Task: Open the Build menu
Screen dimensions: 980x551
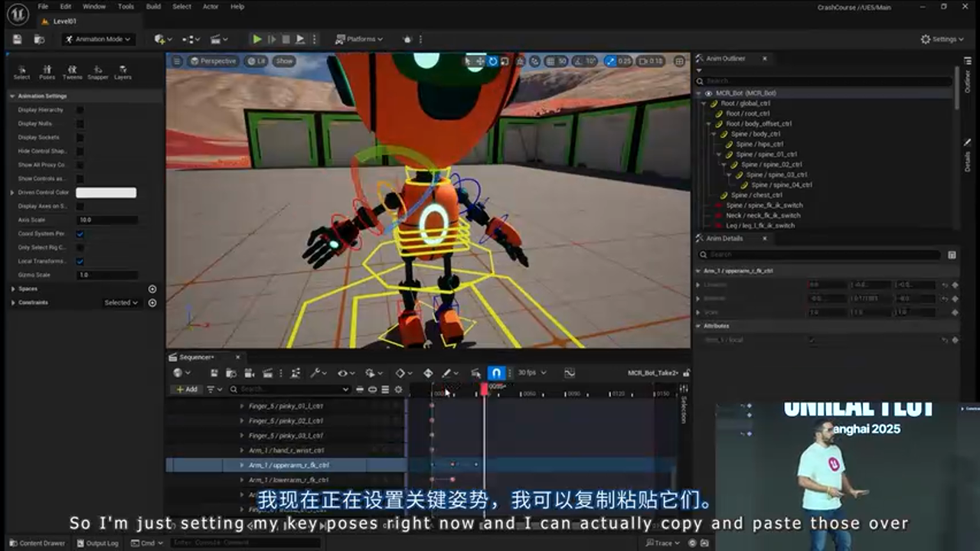Action: [153, 6]
